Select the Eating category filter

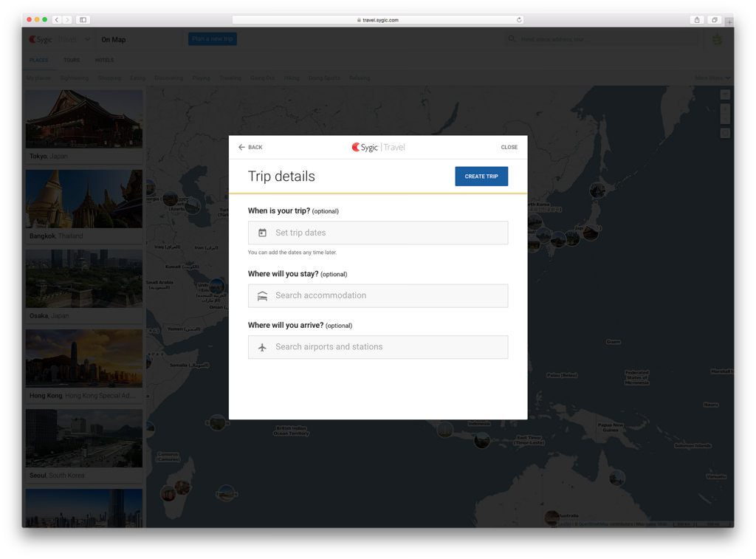tap(137, 78)
